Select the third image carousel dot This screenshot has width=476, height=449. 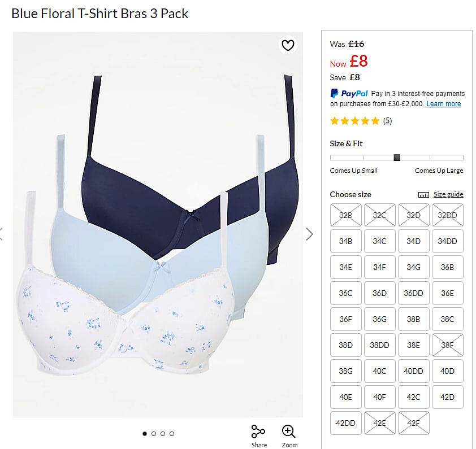click(x=163, y=434)
